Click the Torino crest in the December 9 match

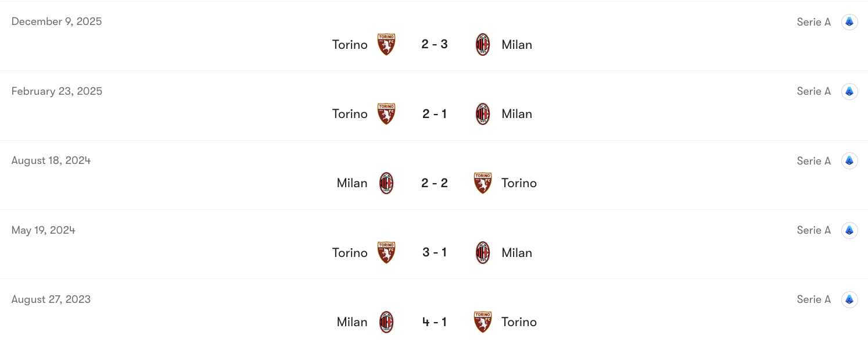coord(385,44)
